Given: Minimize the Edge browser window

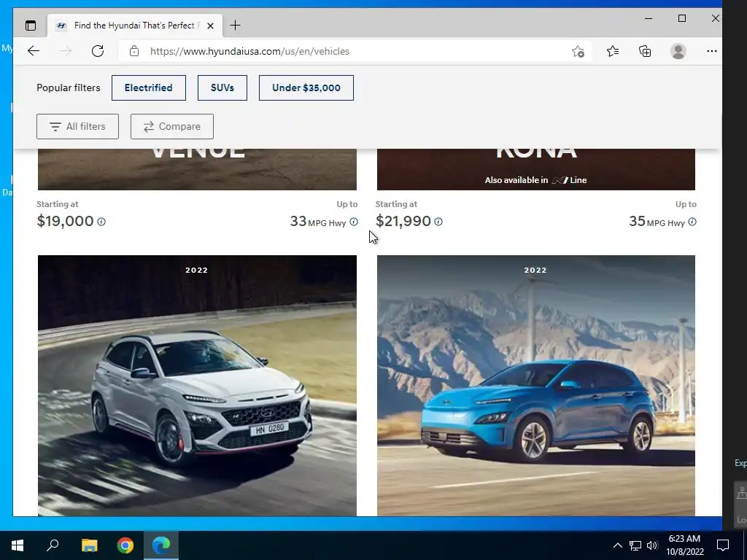Looking at the screenshot, I should click(649, 18).
